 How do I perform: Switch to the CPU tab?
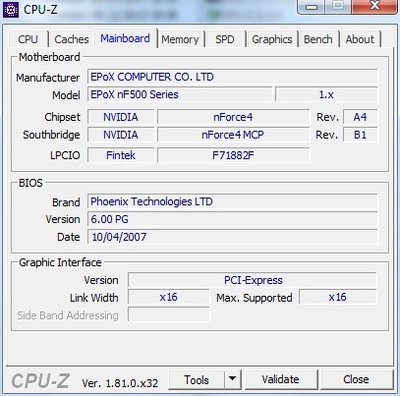pos(28,39)
